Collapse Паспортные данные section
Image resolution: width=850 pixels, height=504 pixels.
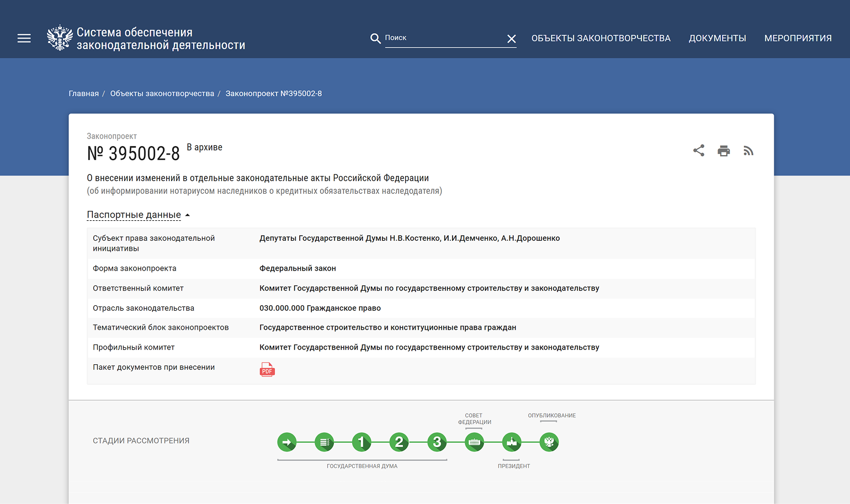coord(138,215)
